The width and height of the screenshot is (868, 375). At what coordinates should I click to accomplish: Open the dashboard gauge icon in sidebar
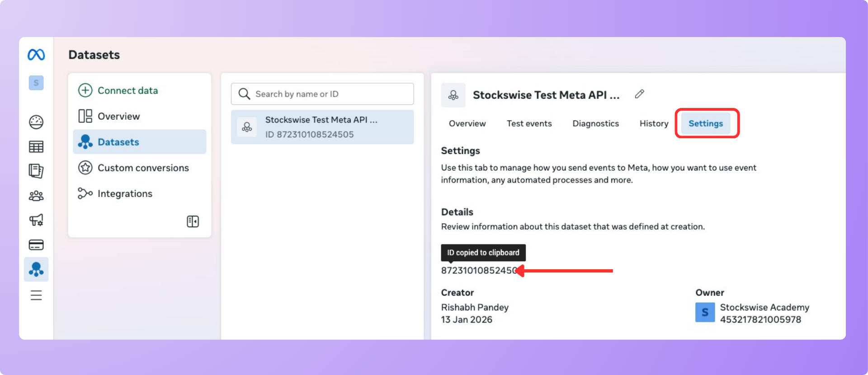tap(36, 122)
